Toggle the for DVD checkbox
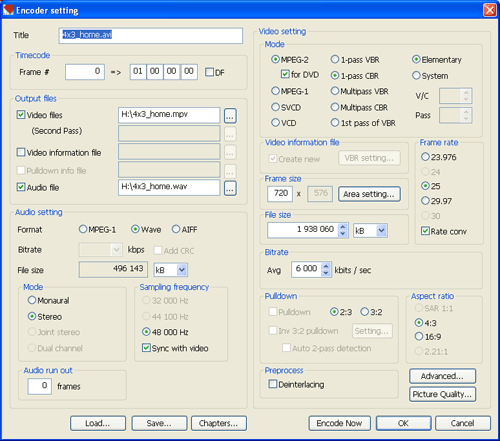This screenshot has width=500, height=441. [285, 74]
